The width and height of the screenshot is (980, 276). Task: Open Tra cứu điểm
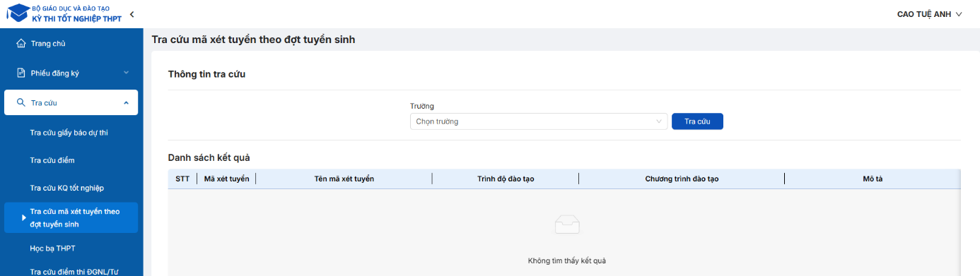[52, 160]
